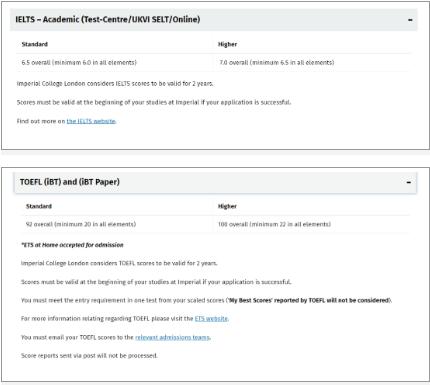The width and height of the screenshot is (430, 385).
Task: Click the TOEFL scores valid for 2 years sentence
Action: (119, 263)
